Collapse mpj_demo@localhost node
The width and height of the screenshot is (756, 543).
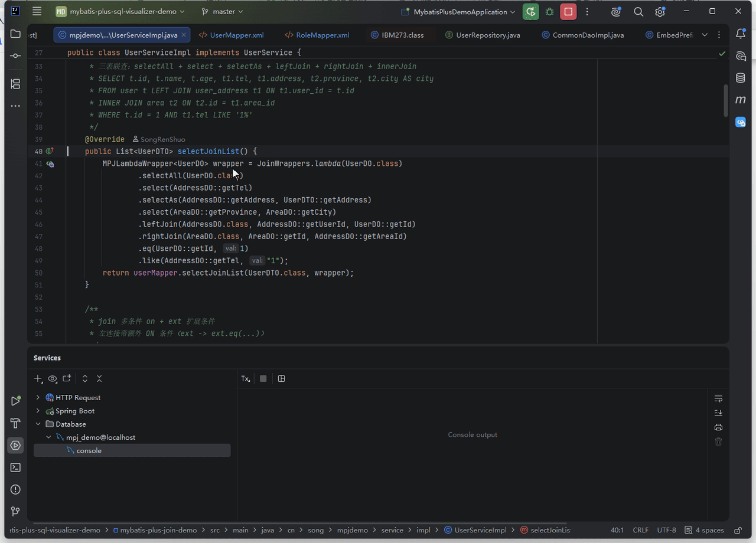(x=48, y=437)
